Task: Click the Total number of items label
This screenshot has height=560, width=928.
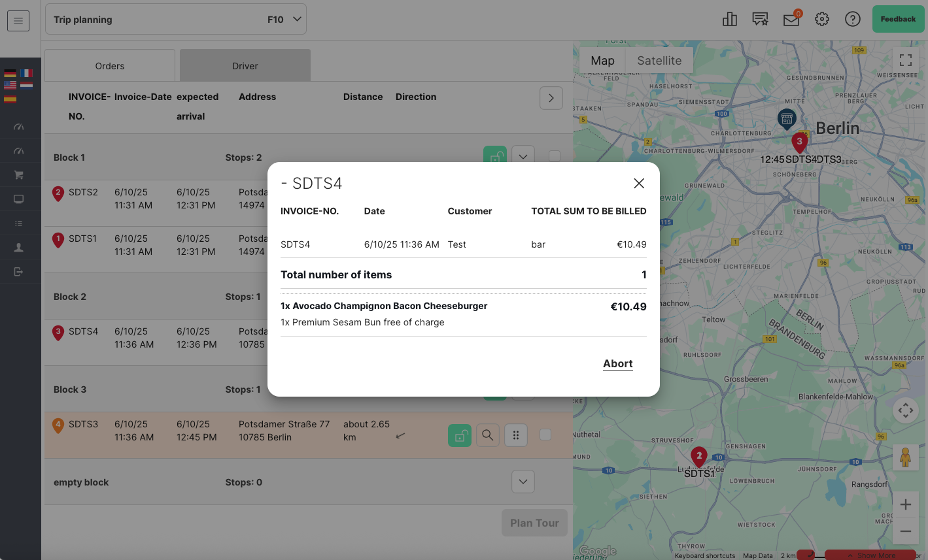Action: tap(336, 275)
